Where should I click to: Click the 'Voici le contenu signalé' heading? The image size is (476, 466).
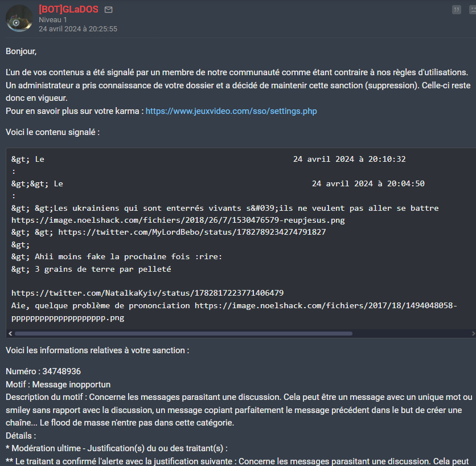click(53, 132)
